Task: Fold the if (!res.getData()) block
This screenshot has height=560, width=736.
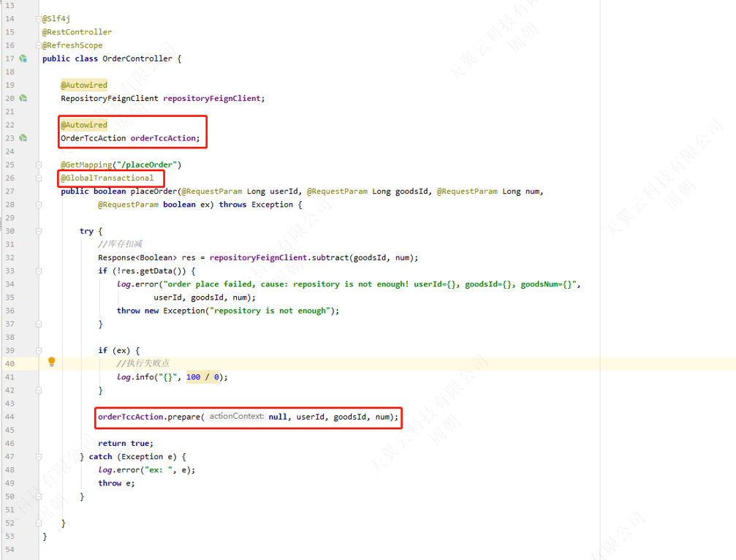Action: click(x=39, y=270)
